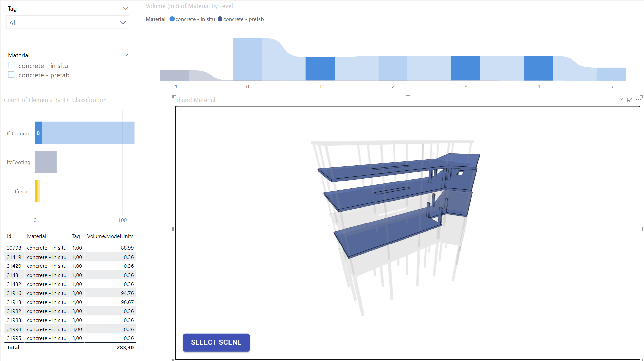644x361 pixels.
Task: Select the IfcFooting bar in classification chart
Action: pyautogui.click(x=46, y=161)
